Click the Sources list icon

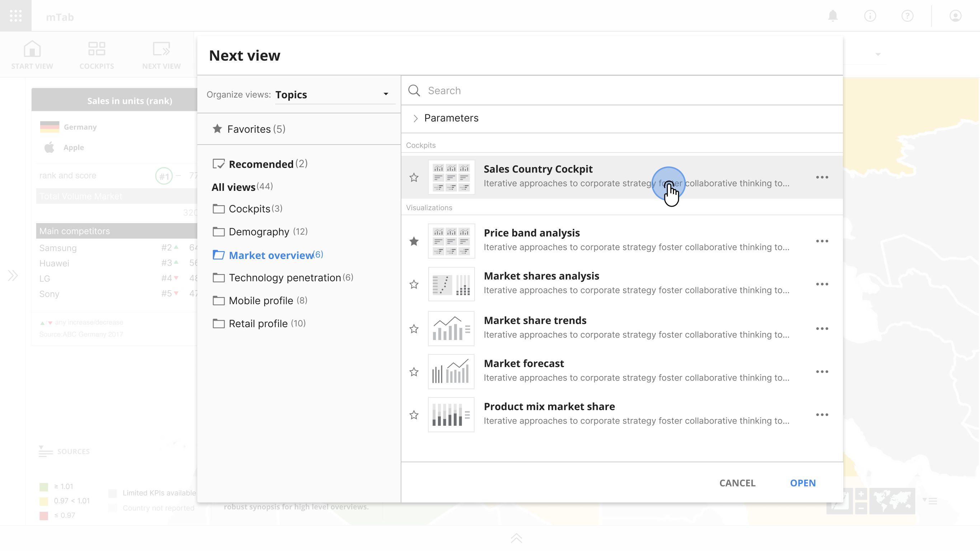[x=46, y=451]
